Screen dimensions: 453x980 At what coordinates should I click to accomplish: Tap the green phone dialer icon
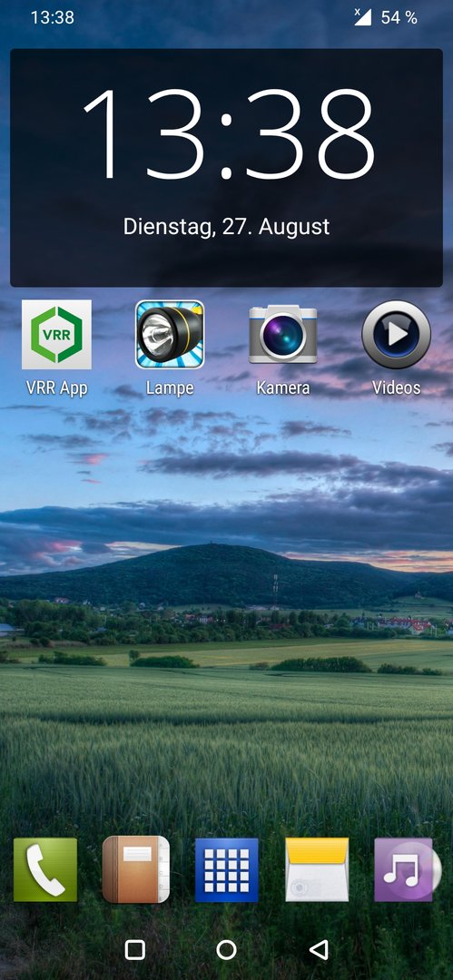click(x=45, y=869)
